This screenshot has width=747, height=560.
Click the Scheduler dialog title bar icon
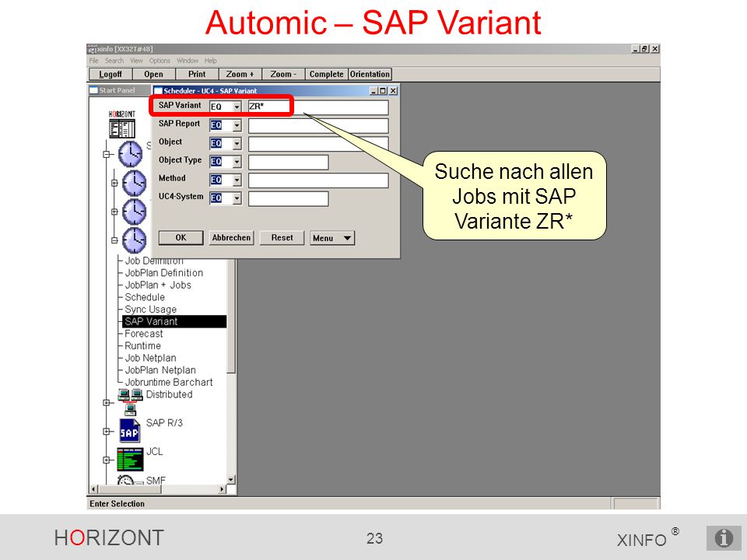pyautogui.click(x=158, y=90)
